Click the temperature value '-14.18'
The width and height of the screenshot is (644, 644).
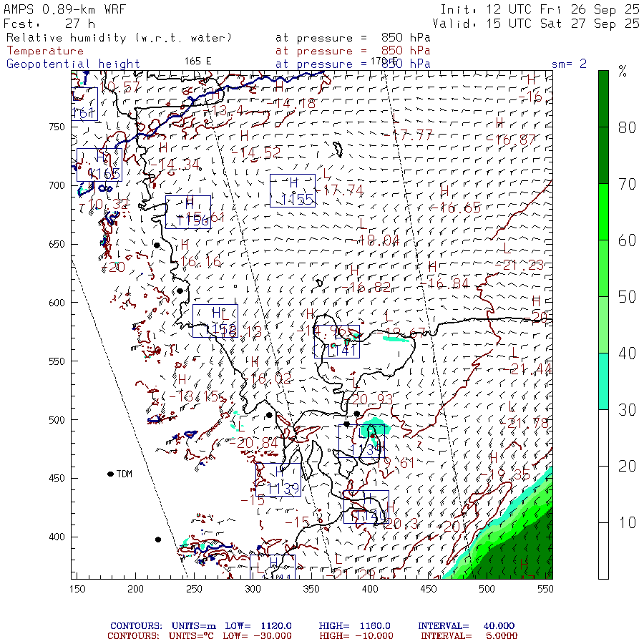(291, 104)
